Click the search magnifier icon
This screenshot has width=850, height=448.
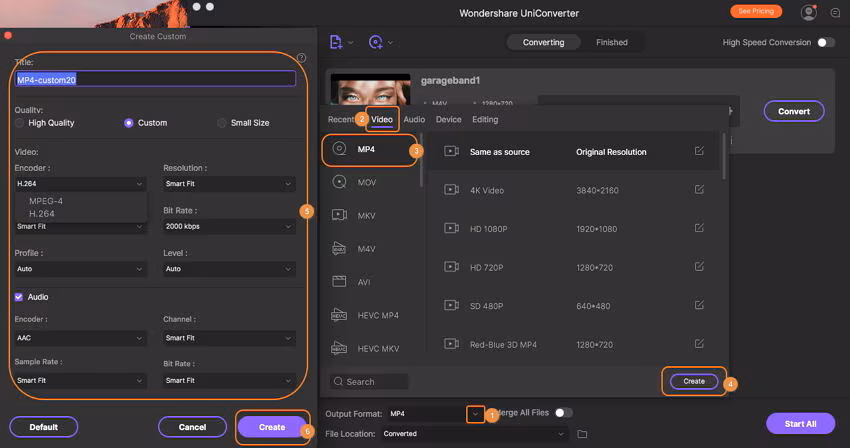click(338, 381)
